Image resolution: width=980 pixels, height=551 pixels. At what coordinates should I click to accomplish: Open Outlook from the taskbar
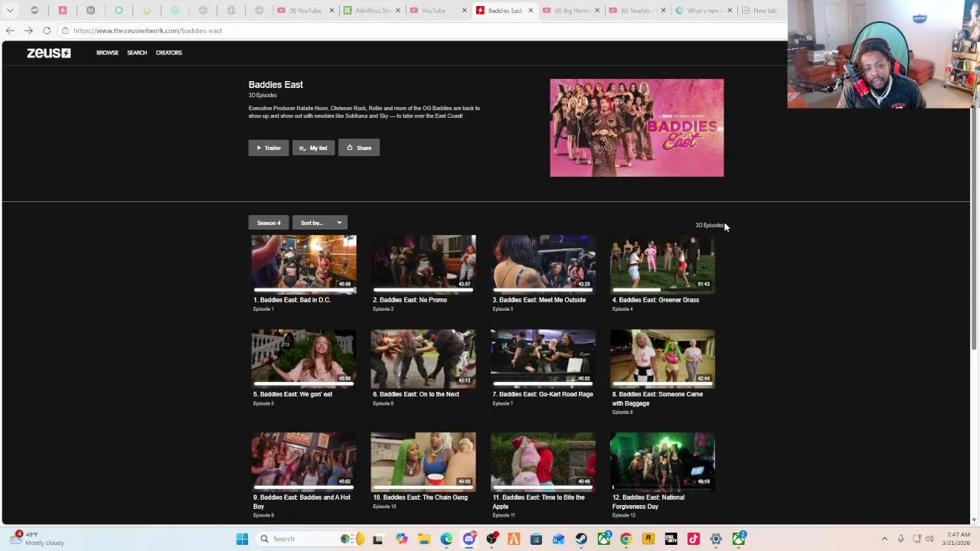(x=558, y=539)
